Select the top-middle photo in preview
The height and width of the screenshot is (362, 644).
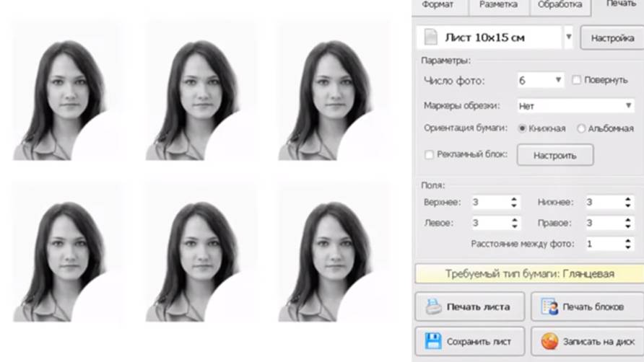pos(201,91)
